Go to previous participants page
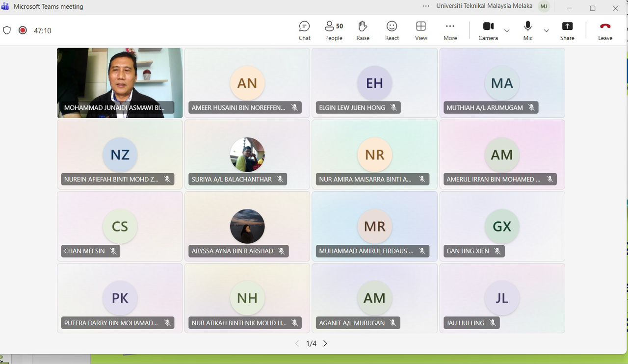Image resolution: width=628 pixels, height=364 pixels. [x=297, y=343]
